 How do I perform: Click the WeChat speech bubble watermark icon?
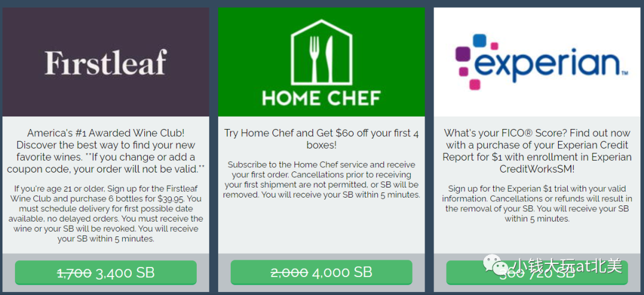click(495, 265)
